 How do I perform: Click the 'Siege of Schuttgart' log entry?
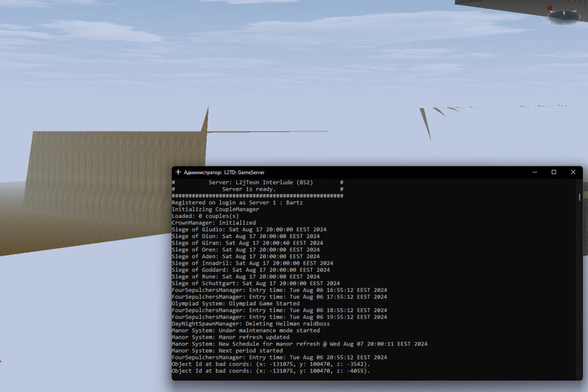[x=255, y=284]
